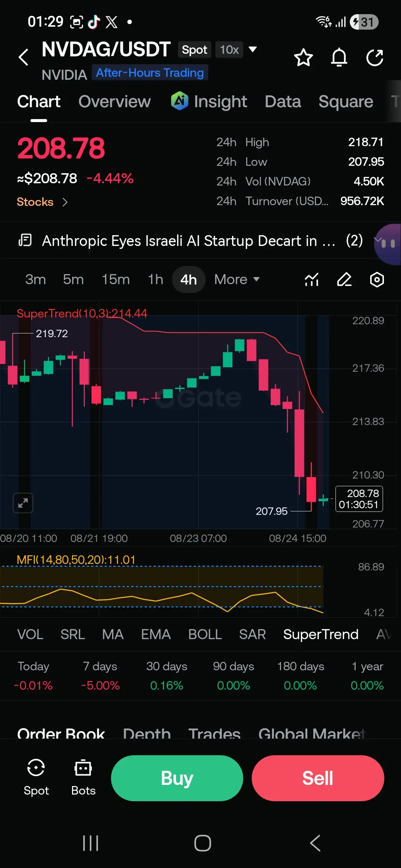401x868 pixels.
Task: Select the 4h timeframe
Action: (189, 279)
